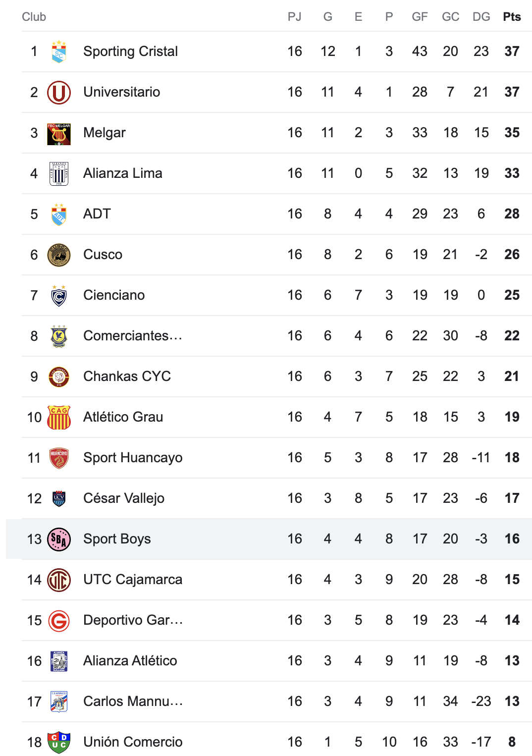Click the Pts column header
The height and width of the screenshot is (756, 532).
512,17
